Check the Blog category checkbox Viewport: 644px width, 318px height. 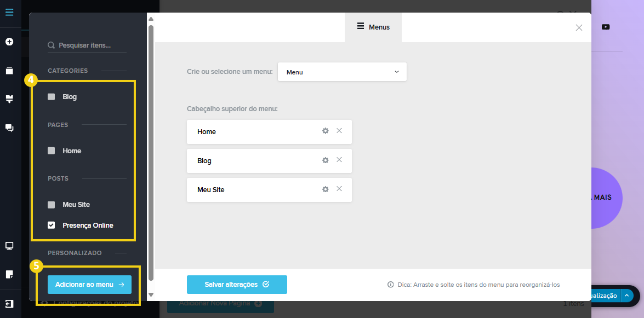[x=52, y=97]
